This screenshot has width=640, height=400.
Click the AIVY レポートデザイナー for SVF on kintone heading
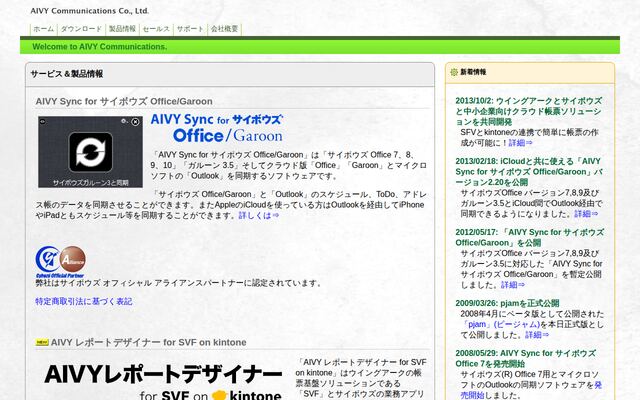pyautogui.click(x=149, y=342)
